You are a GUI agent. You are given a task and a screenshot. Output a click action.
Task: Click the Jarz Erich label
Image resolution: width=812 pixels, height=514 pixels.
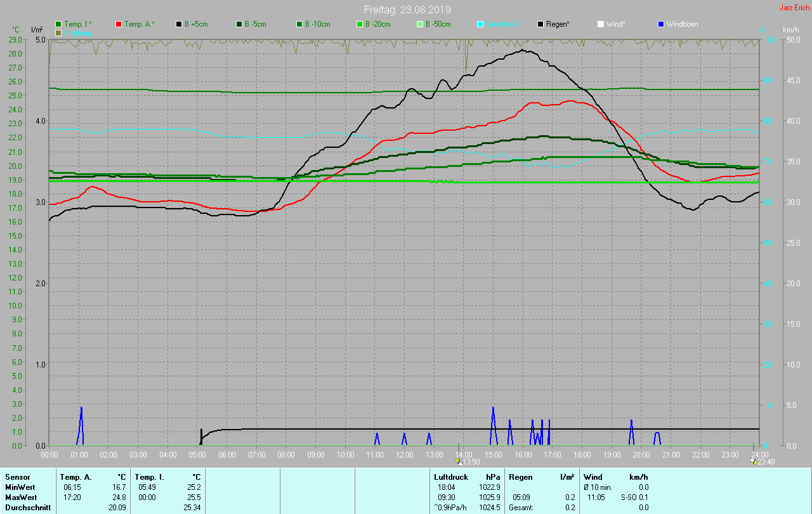794,8
